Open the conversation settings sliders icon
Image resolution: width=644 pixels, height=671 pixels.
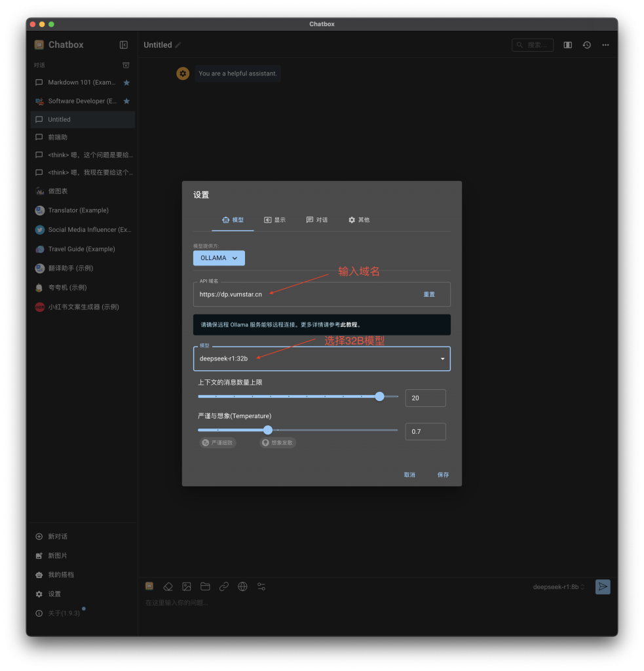pos(261,586)
